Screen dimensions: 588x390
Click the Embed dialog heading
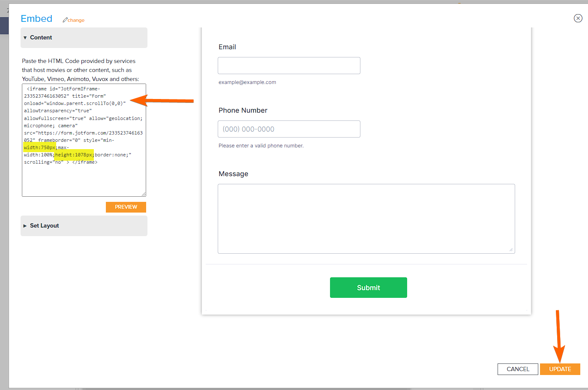pyautogui.click(x=36, y=18)
